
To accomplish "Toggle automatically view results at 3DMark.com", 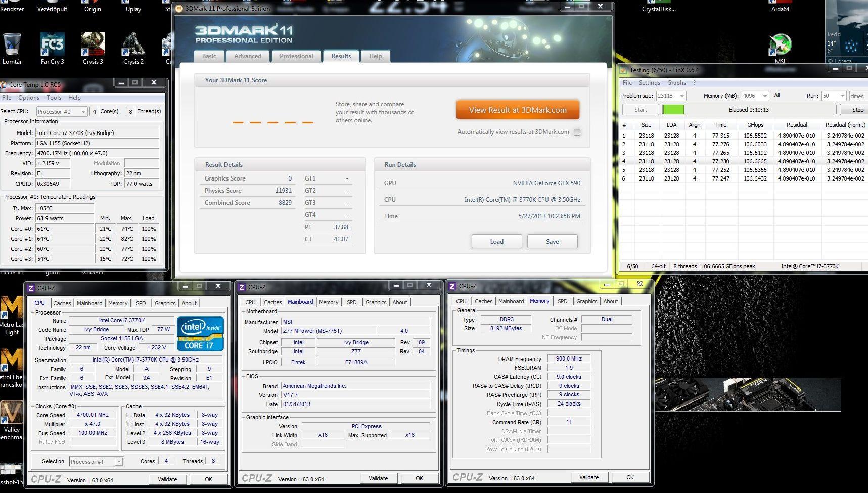I will 577,132.
